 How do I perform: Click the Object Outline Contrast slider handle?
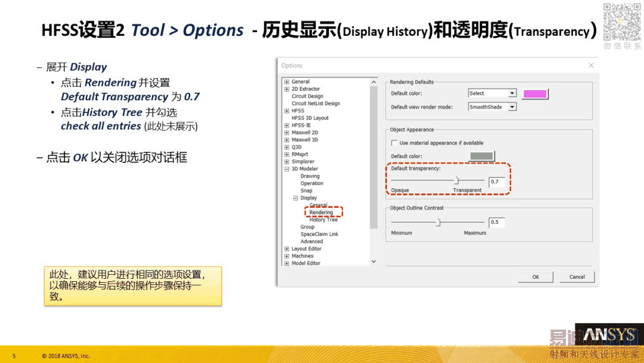[438, 223]
